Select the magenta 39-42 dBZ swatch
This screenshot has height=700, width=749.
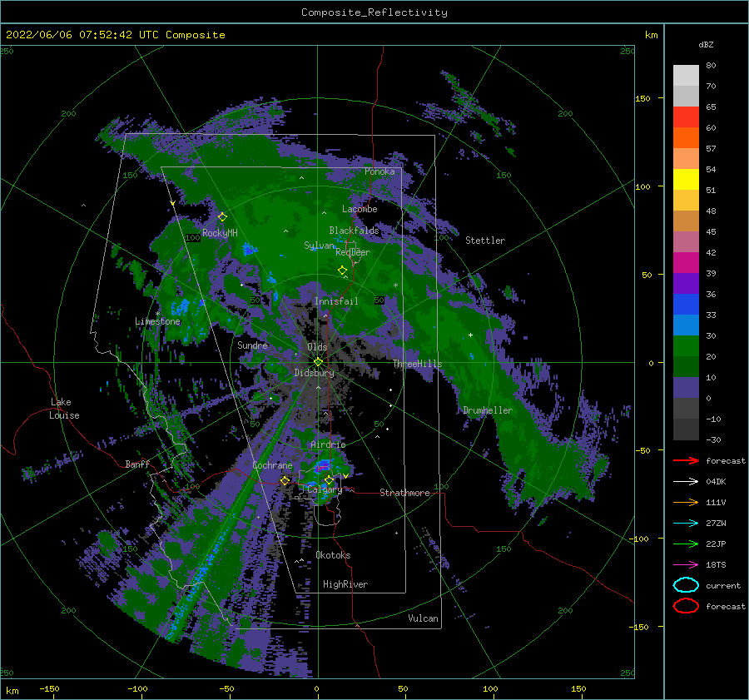(686, 263)
